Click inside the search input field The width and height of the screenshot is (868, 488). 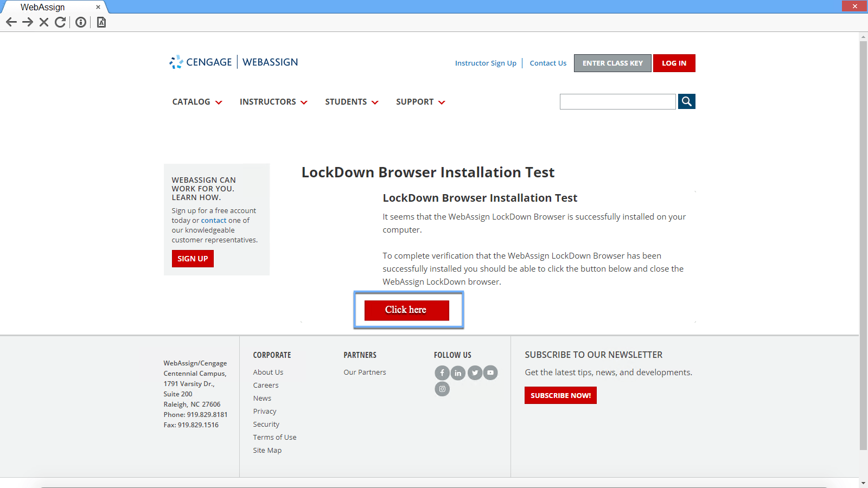pyautogui.click(x=617, y=101)
